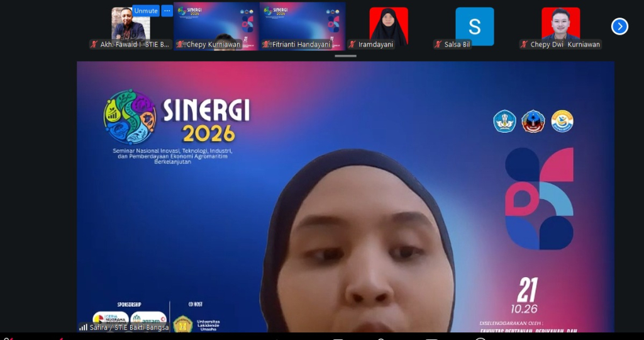Screen dimensions: 644x340
Task: Click muted microphone icon beside Akh. Fawaid
Action: pos(94,45)
